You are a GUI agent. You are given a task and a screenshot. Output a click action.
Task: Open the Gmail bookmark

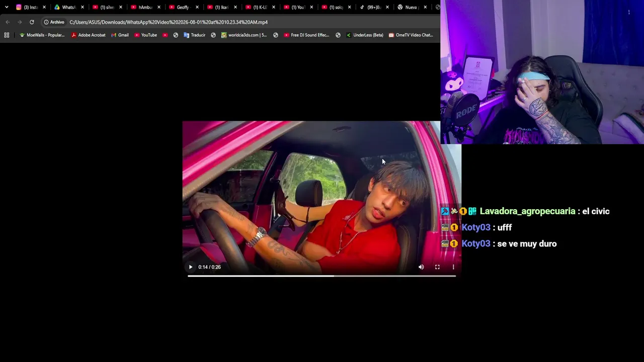[120, 35]
